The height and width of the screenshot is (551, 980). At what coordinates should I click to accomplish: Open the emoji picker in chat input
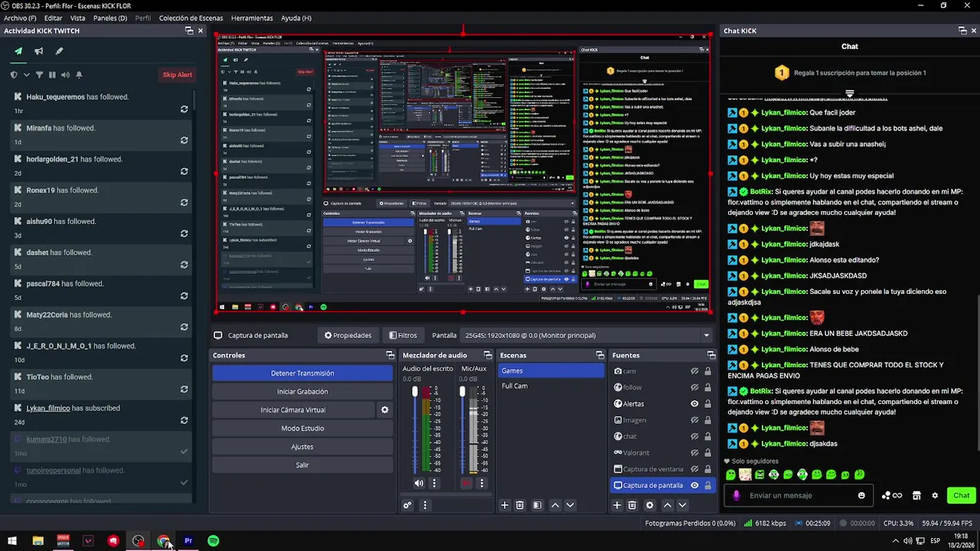pyautogui.click(x=861, y=495)
